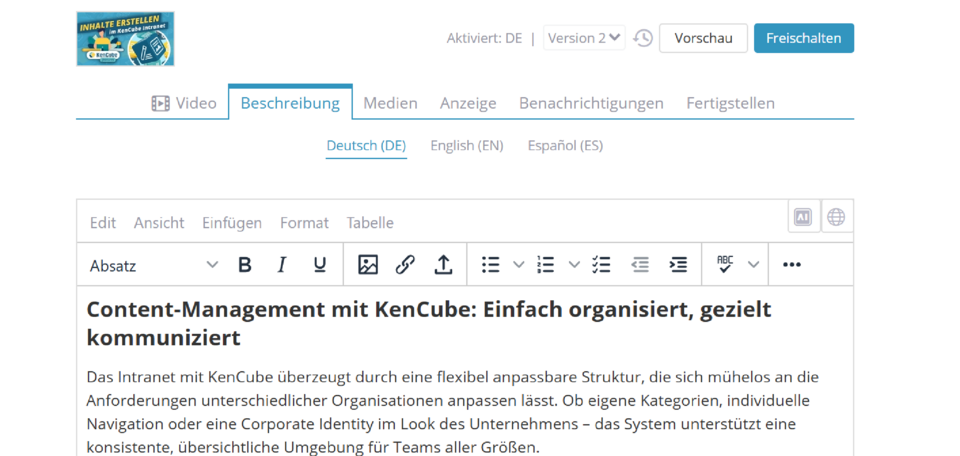
Task: Select the Beschreibung tab
Action: (x=290, y=103)
